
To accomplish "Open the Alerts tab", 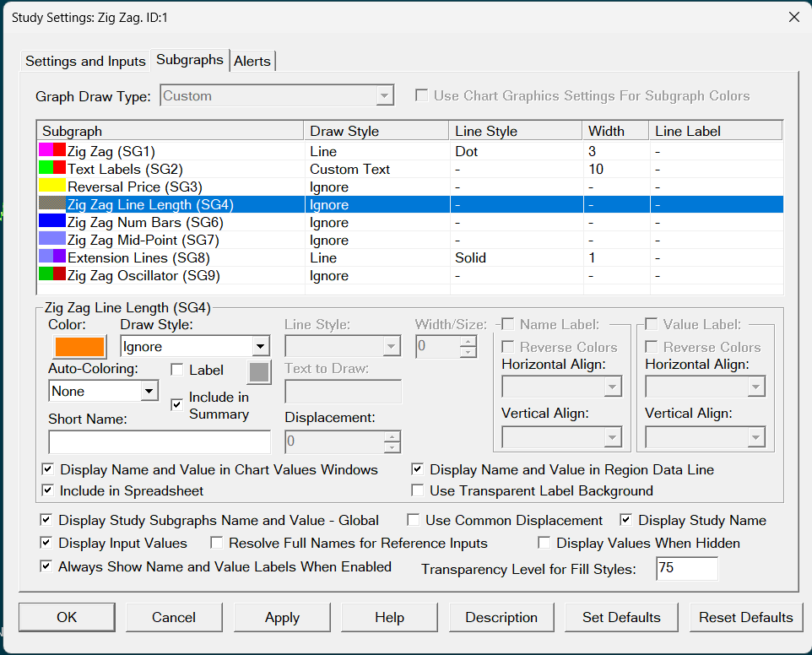I will click(x=252, y=61).
